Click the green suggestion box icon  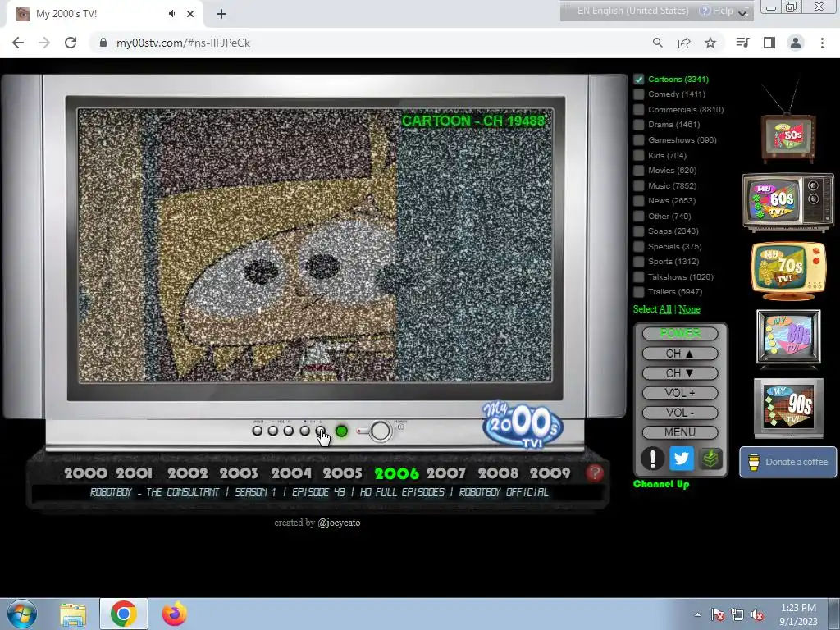pos(710,459)
